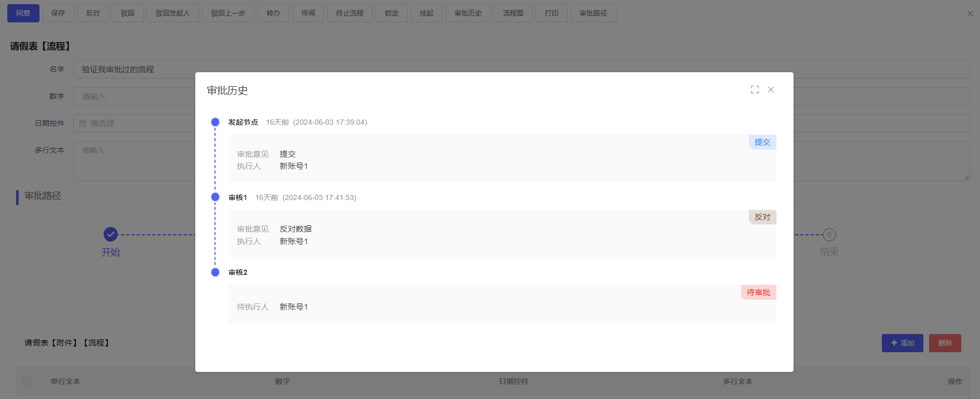980x399 pixels.
Task: Click the red 删除 button
Action: [x=945, y=343]
